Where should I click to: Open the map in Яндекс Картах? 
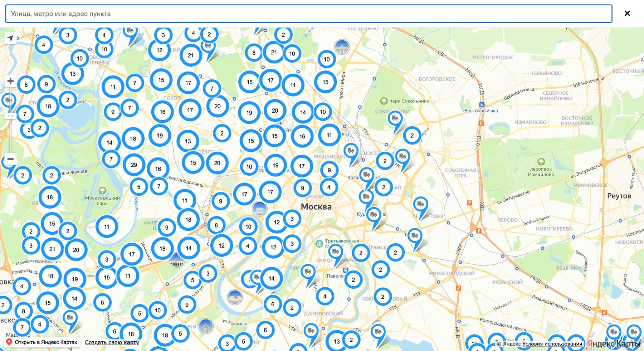pyautogui.click(x=42, y=342)
